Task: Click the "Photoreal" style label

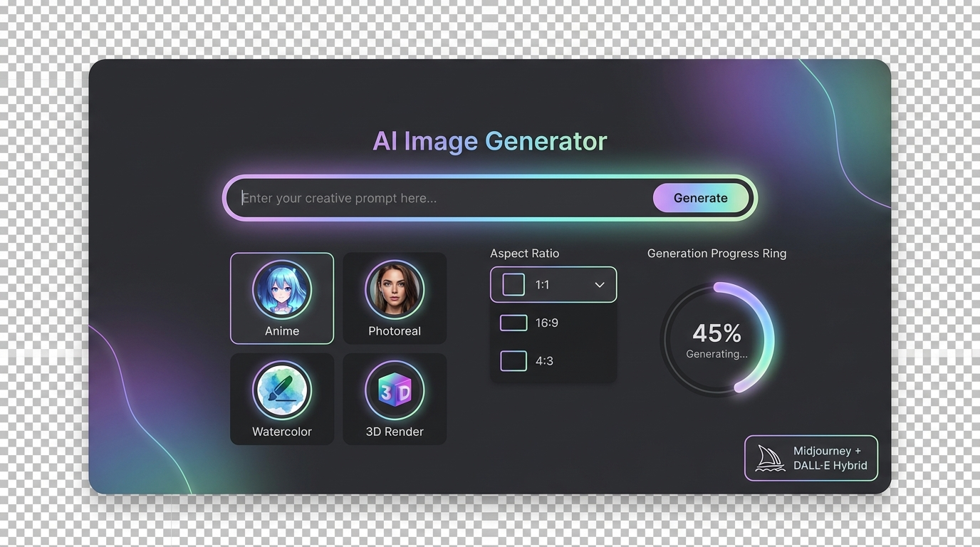Action: [x=395, y=331]
